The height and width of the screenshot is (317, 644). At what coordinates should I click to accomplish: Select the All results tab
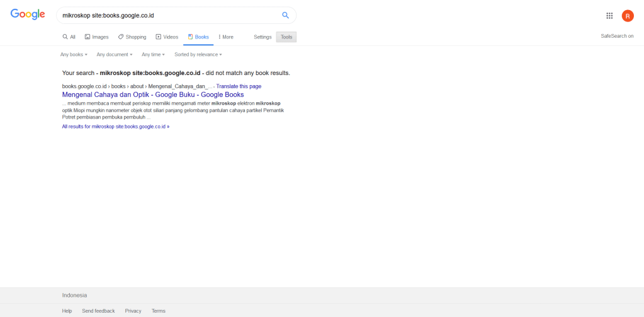tap(69, 37)
